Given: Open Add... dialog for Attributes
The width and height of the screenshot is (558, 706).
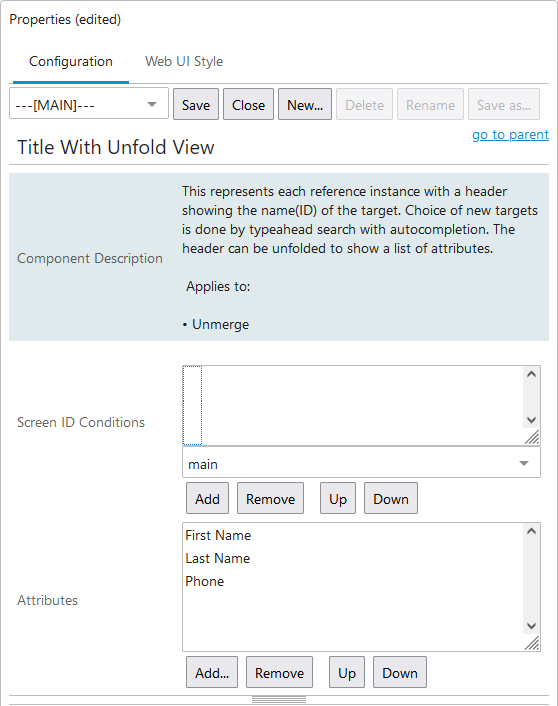Looking at the screenshot, I should pyautogui.click(x=212, y=672).
